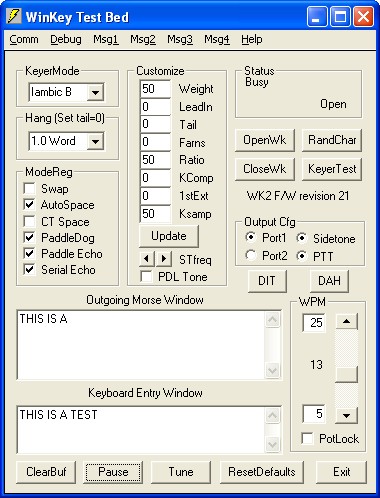Open the Msg1 menu

106,39
